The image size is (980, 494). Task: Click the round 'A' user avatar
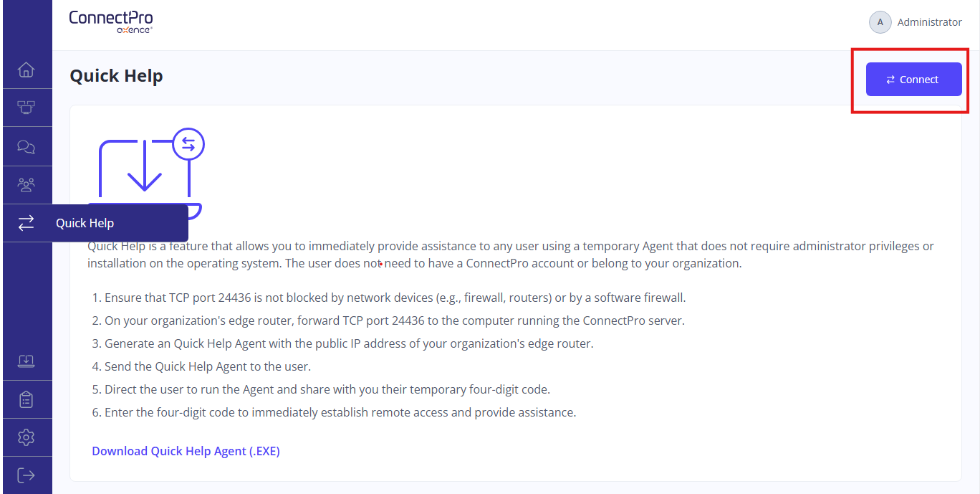point(880,22)
